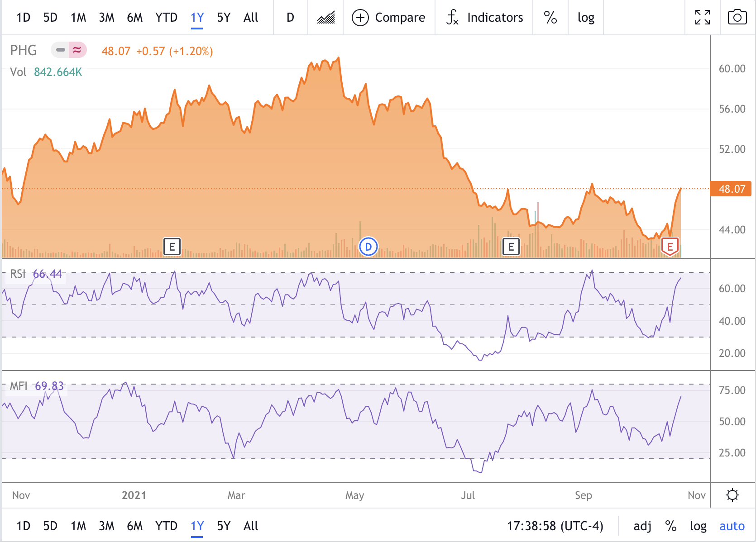Enter fullscreen mode with arrows icon

click(x=703, y=18)
